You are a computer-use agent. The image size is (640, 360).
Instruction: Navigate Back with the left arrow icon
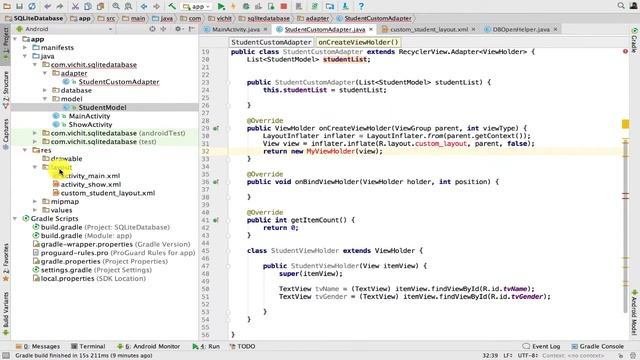point(144,6)
